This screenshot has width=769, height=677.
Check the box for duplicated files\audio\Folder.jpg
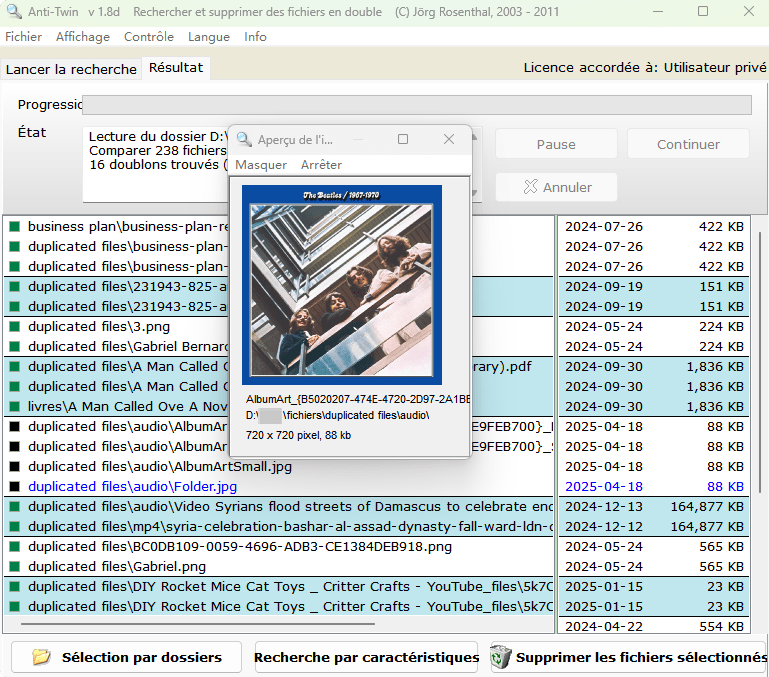coord(14,487)
